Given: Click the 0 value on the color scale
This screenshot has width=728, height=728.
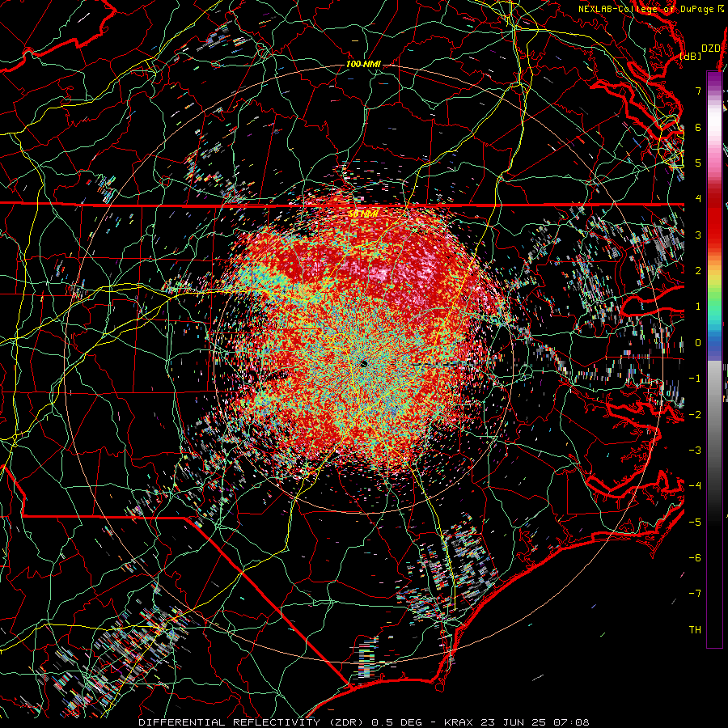Looking at the screenshot, I should pos(698,343).
